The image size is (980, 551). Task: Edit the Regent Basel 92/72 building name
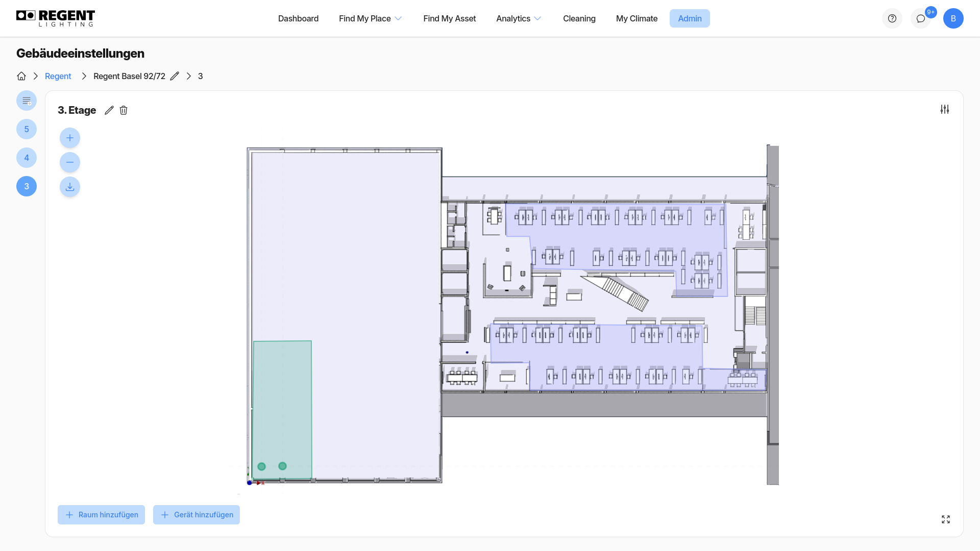point(175,76)
